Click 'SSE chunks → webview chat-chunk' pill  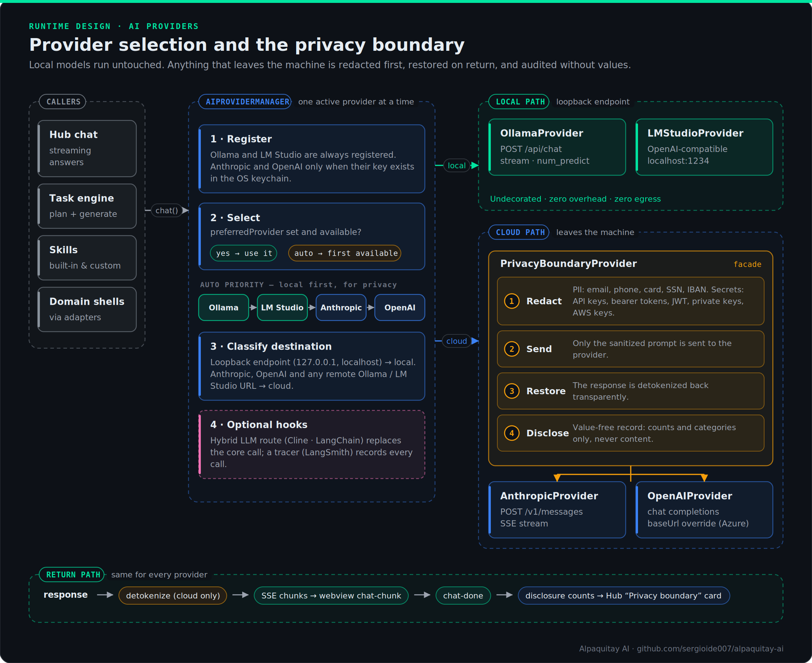[331, 596]
